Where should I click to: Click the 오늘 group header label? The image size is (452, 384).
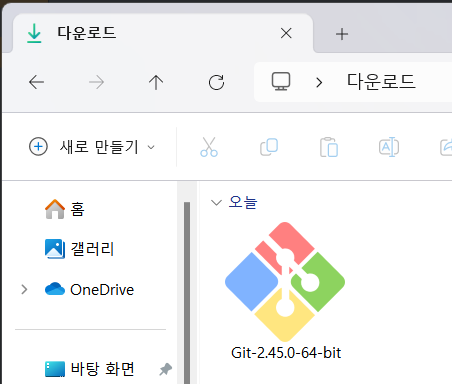pyautogui.click(x=243, y=202)
